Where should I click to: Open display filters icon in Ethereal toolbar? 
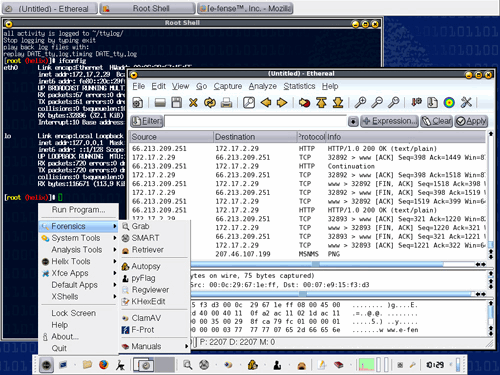(x=433, y=103)
